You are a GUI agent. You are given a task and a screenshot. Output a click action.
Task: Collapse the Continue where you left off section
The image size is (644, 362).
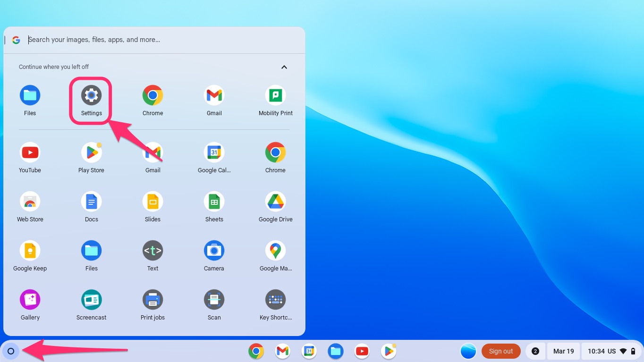(284, 67)
